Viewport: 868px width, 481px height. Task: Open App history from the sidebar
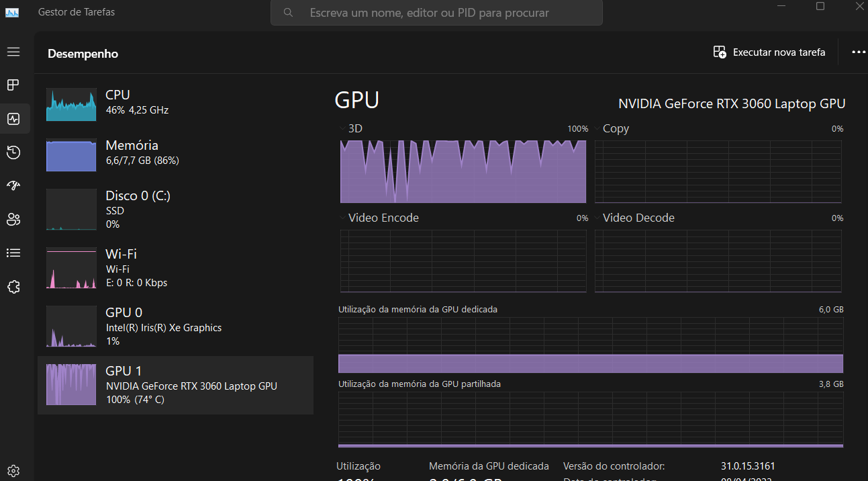[13, 152]
